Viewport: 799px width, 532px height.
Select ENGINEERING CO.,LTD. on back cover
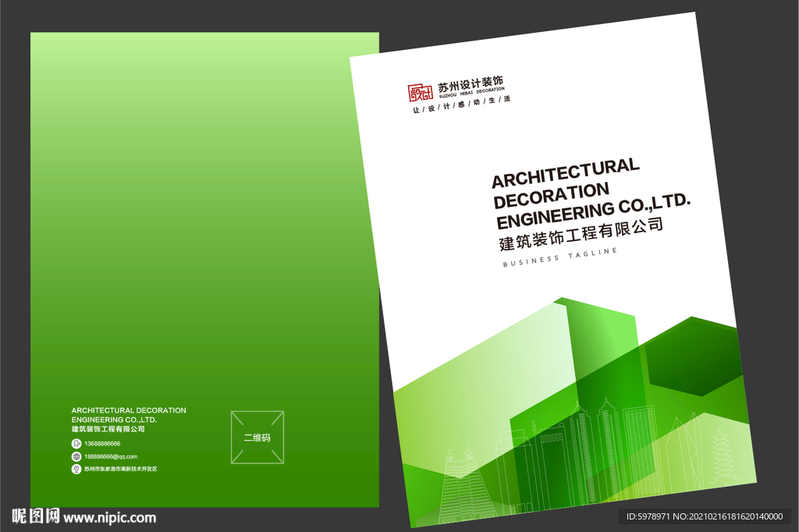(114, 420)
